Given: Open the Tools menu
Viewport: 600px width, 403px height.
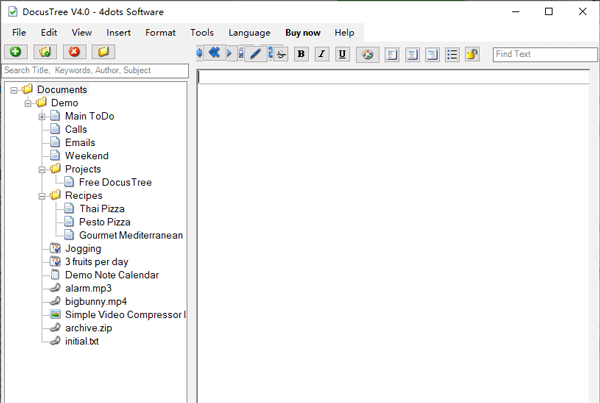Looking at the screenshot, I should tap(201, 32).
